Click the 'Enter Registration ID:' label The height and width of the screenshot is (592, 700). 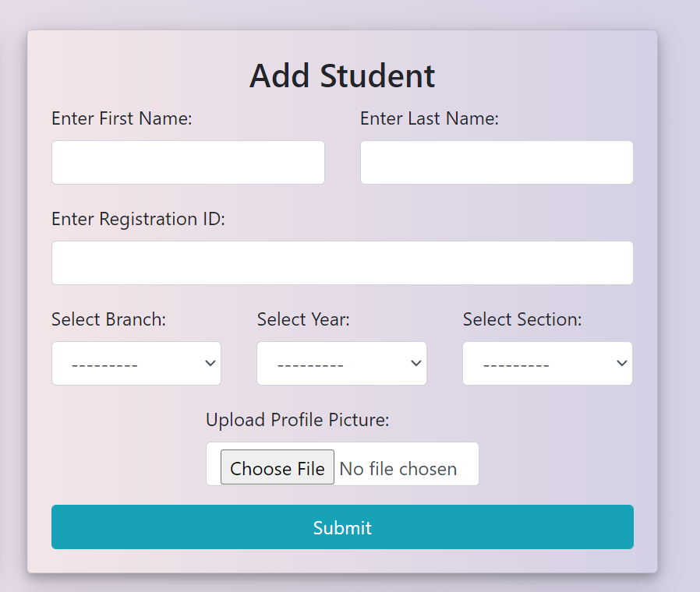(138, 219)
